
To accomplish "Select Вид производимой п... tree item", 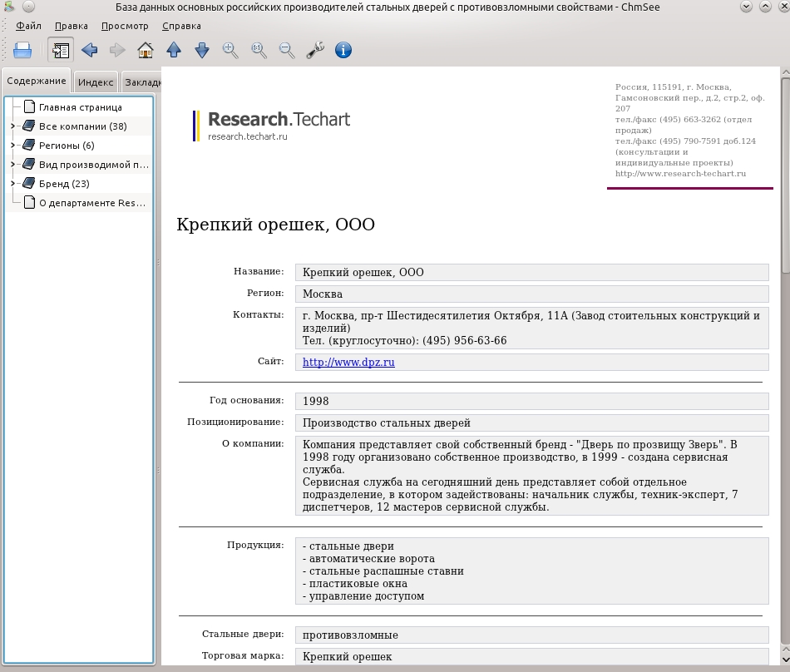I will (94, 165).
